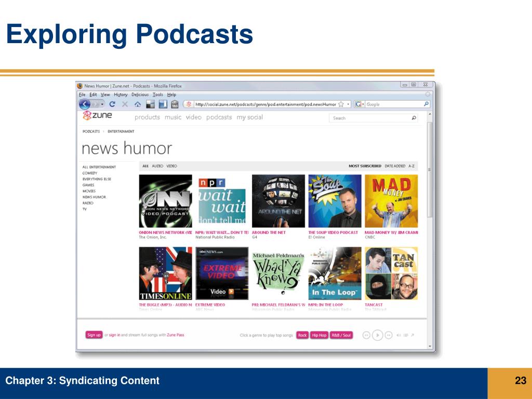
Task: Sort podcasts by Date Added
Action: [395, 166]
